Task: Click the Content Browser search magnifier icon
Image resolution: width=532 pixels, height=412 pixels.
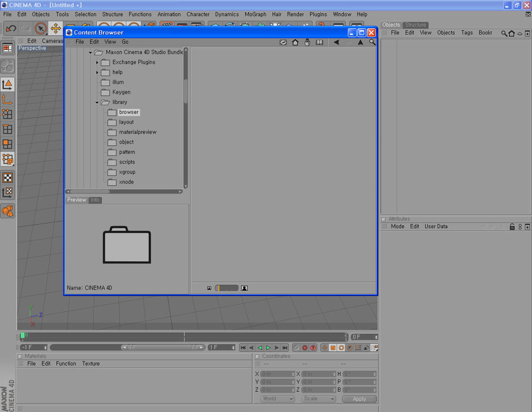Action: point(372,43)
